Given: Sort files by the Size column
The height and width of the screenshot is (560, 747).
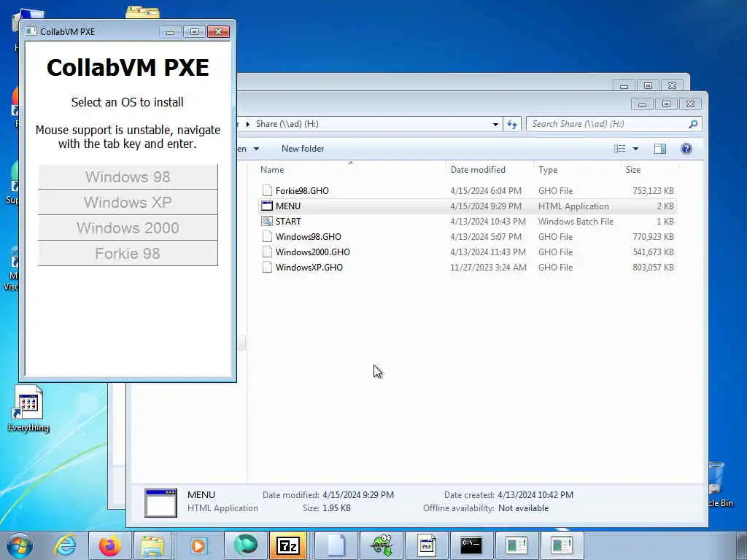Looking at the screenshot, I should pyautogui.click(x=633, y=169).
